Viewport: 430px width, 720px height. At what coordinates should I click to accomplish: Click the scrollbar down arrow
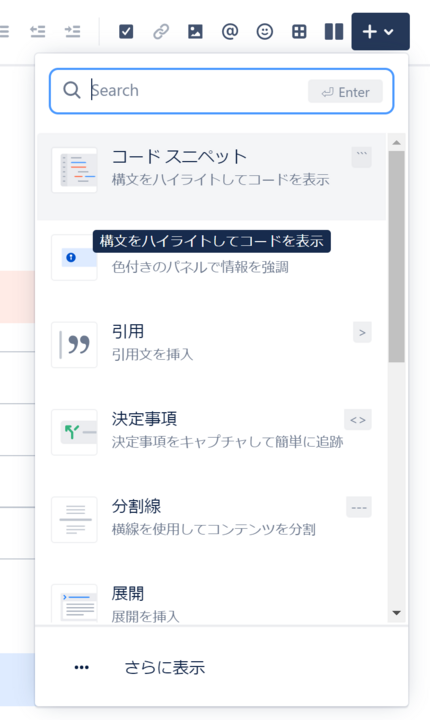(x=396, y=613)
